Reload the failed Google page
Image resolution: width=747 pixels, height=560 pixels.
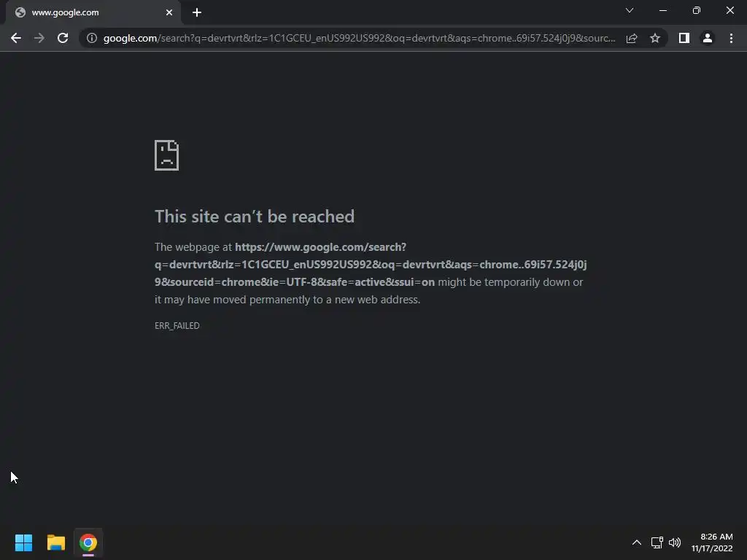(x=63, y=38)
